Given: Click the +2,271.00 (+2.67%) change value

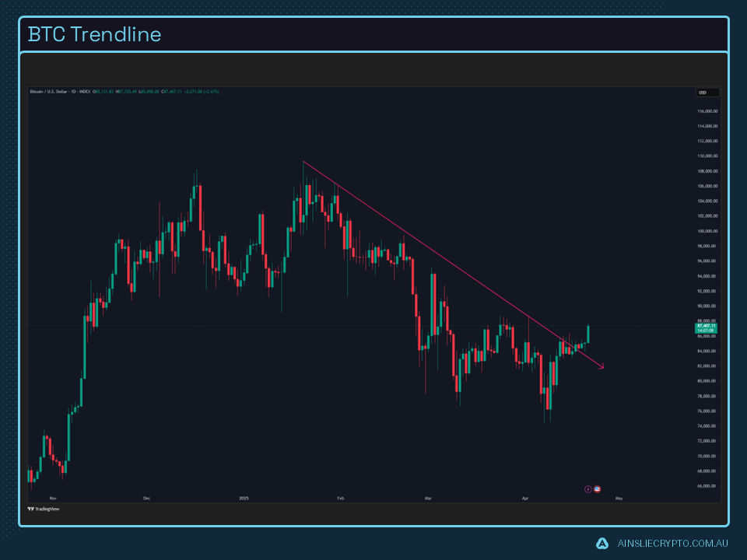Looking at the screenshot, I should pyautogui.click(x=202, y=92).
